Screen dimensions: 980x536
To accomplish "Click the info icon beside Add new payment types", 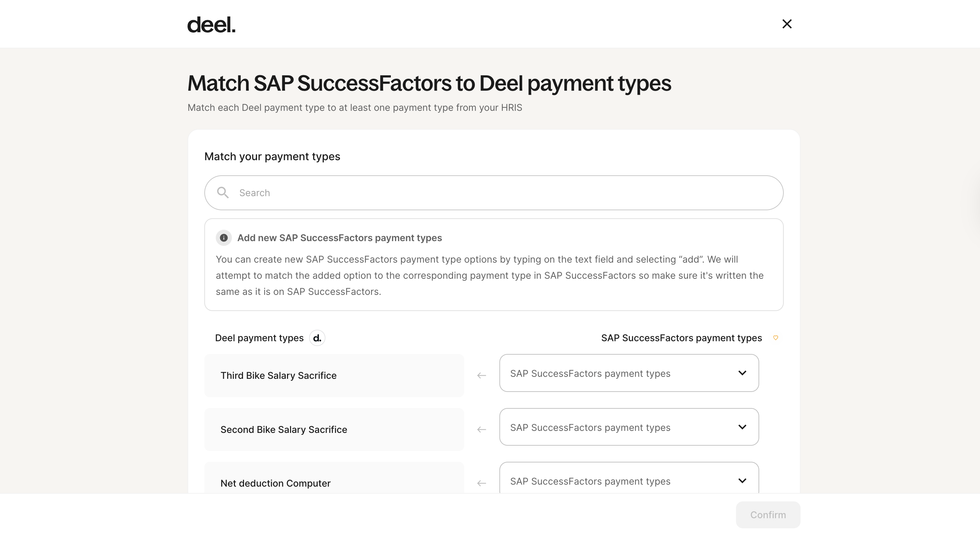I will [x=224, y=238].
